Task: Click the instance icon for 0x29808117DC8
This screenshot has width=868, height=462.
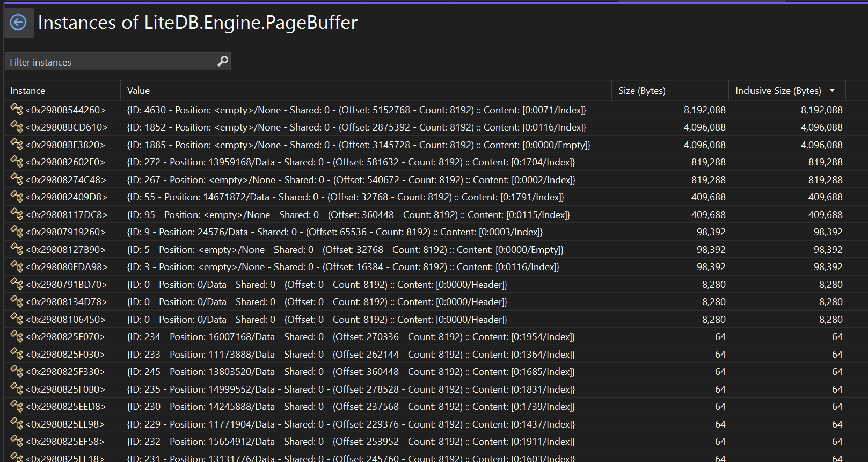Action: click(17, 214)
